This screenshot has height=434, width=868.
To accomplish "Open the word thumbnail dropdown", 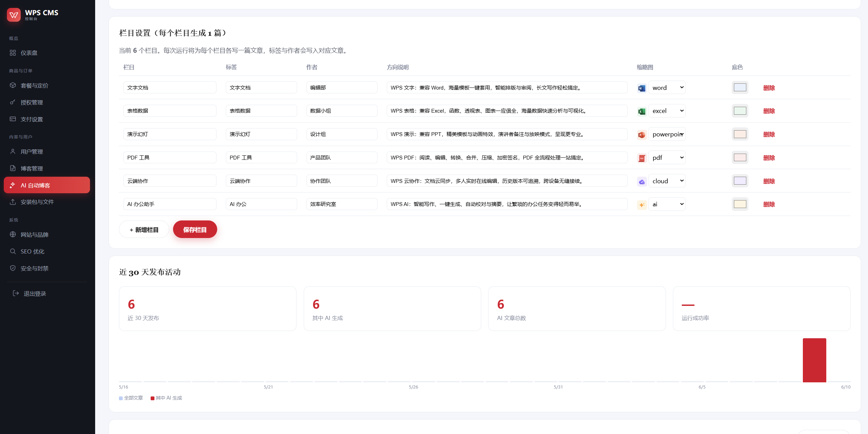I will 667,87.
